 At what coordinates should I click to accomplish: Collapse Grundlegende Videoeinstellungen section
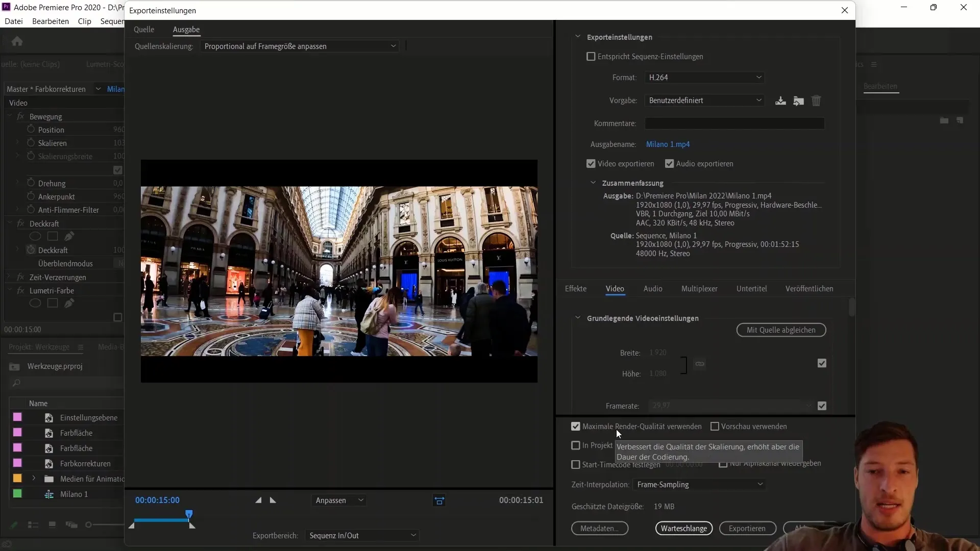coord(578,318)
